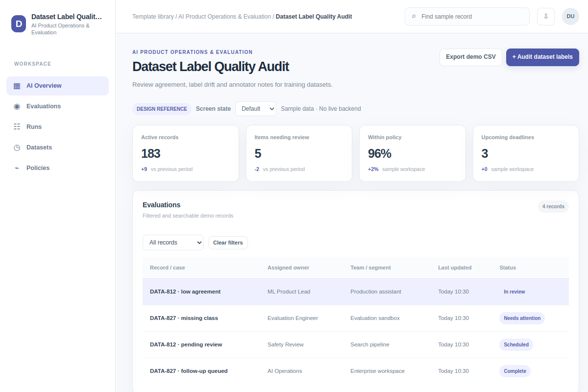Open the Screen state Default dropdown
The image size is (588, 392).
[x=256, y=109]
